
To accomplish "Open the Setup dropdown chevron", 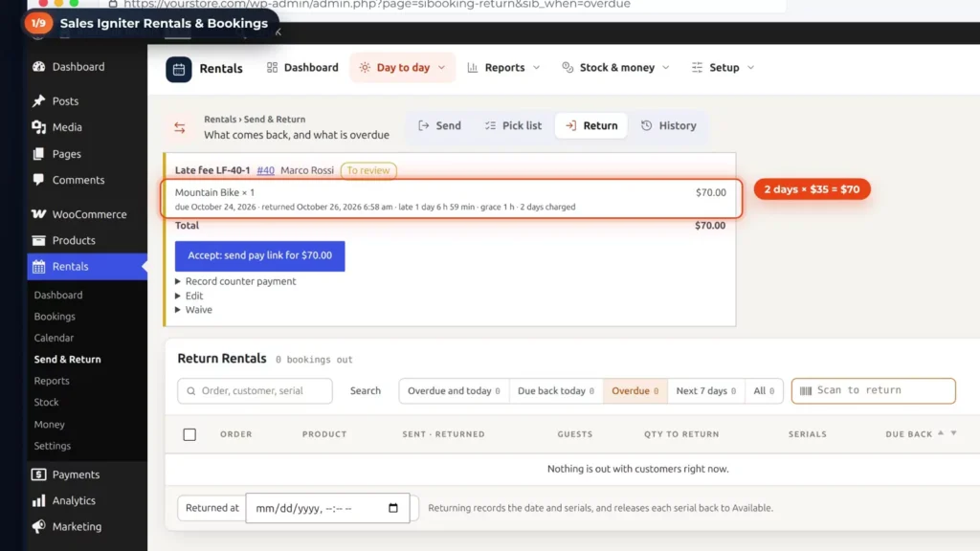I will (750, 68).
